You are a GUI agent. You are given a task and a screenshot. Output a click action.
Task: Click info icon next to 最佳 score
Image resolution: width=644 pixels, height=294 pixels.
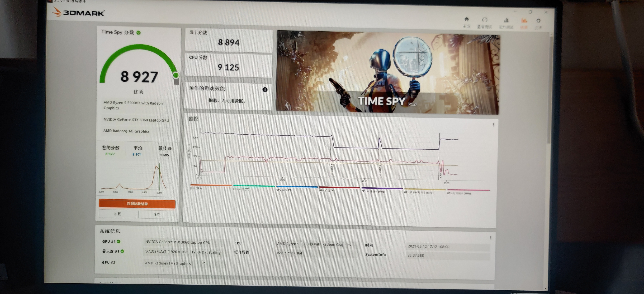[x=170, y=149]
